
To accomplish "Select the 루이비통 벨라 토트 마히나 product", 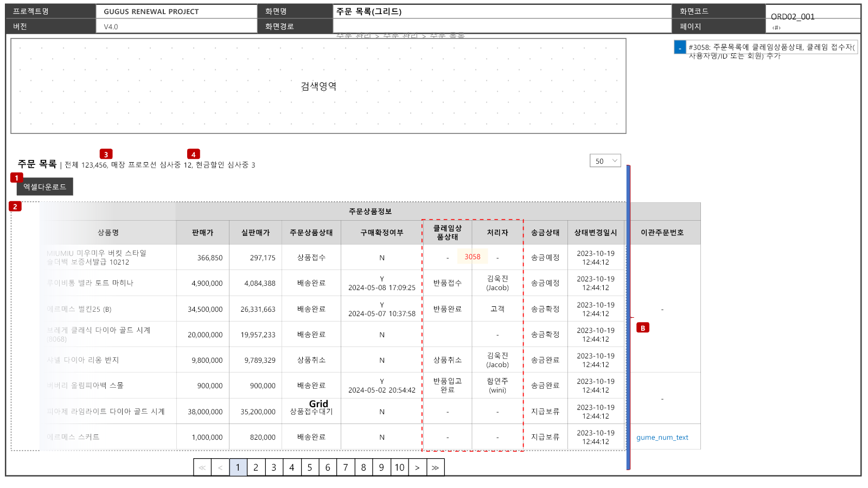I will point(90,283).
